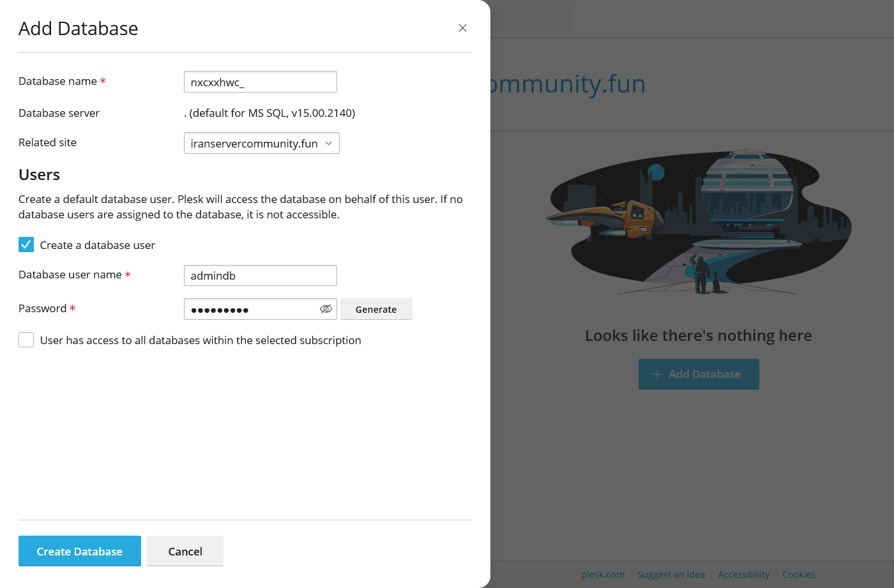
Task: Close the Add Database dialog
Action: point(463,28)
